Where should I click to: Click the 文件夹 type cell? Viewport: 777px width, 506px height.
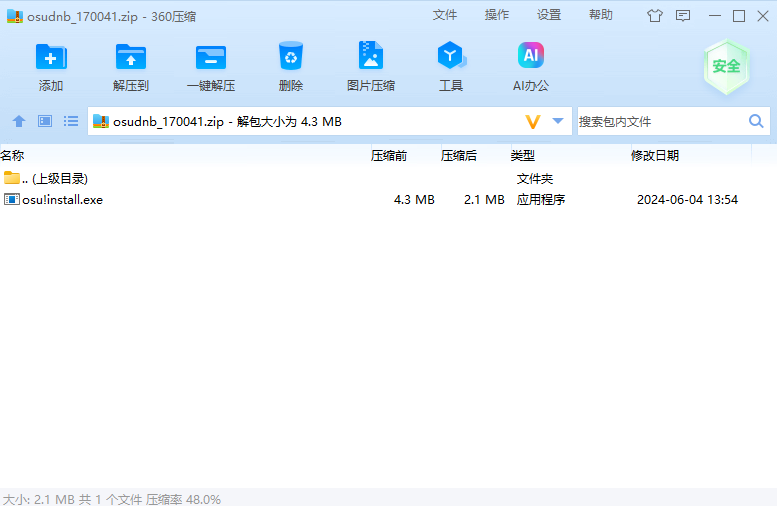coord(535,178)
